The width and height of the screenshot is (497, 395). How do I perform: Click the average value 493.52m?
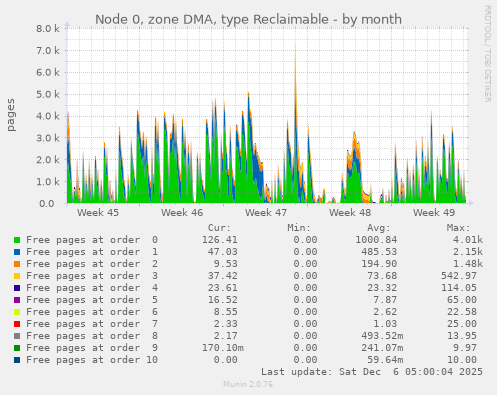point(382,336)
